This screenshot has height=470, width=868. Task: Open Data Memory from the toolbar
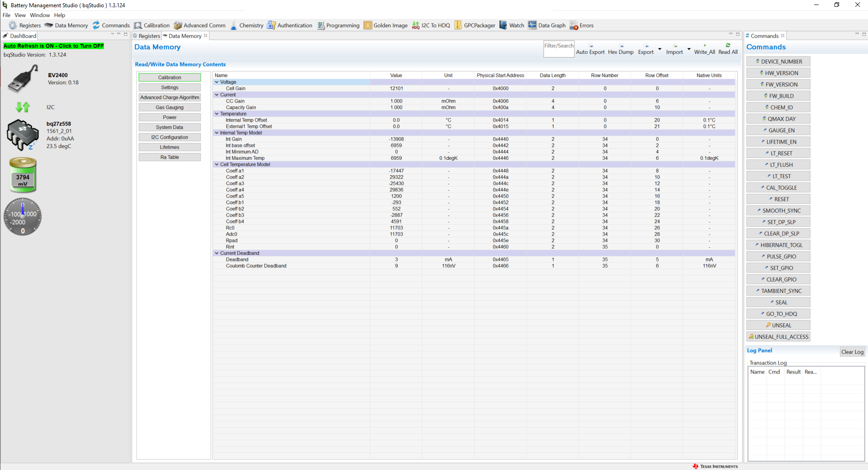click(x=66, y=25)
